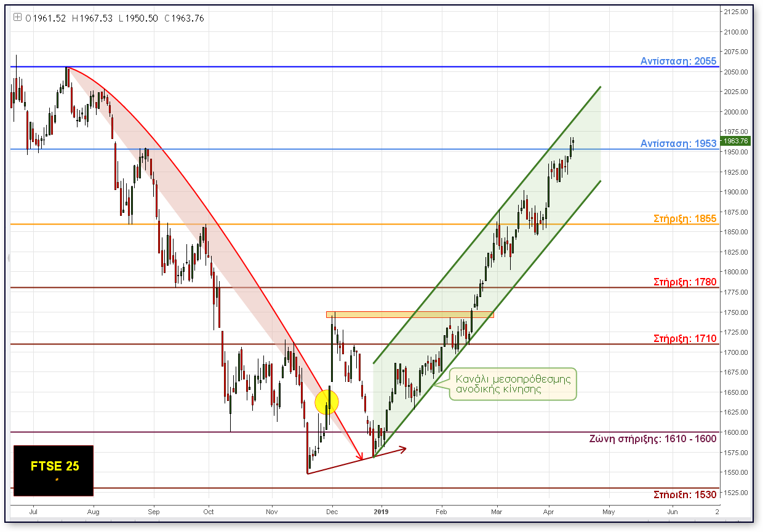Click the green 1963.76 last-price tag on axis
Image resolution: width=763 pixels, height=532 pixels.
[736, 141]
